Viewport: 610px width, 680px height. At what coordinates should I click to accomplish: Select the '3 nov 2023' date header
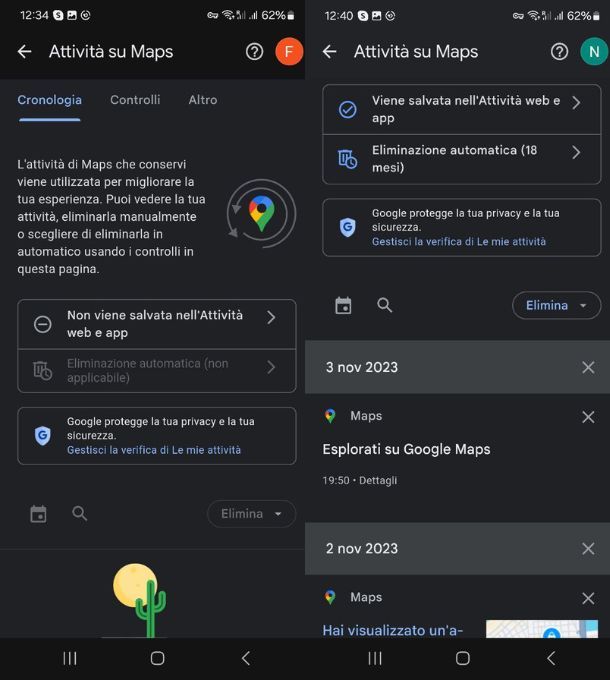[362, 367]
